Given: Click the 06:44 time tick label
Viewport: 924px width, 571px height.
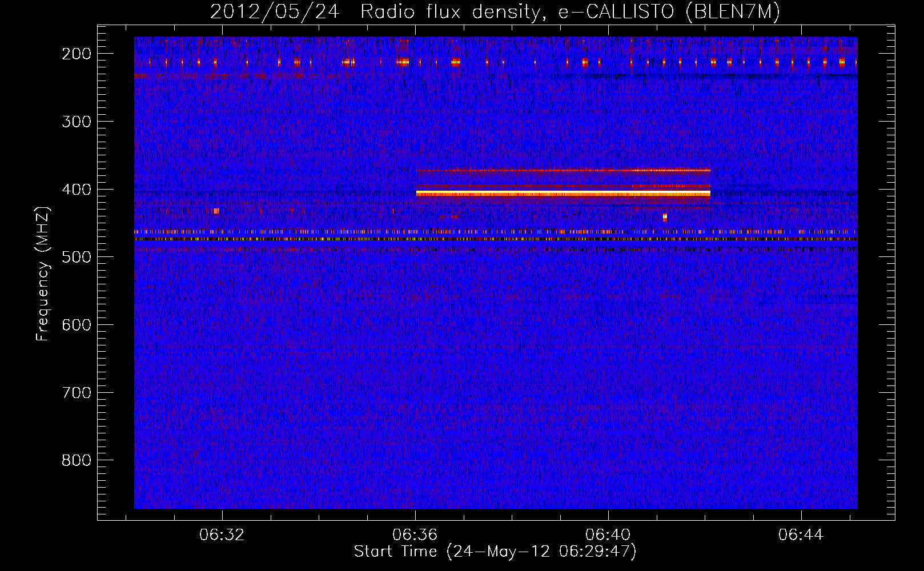Looking at the screenshot, I should (x=801, y=534).
